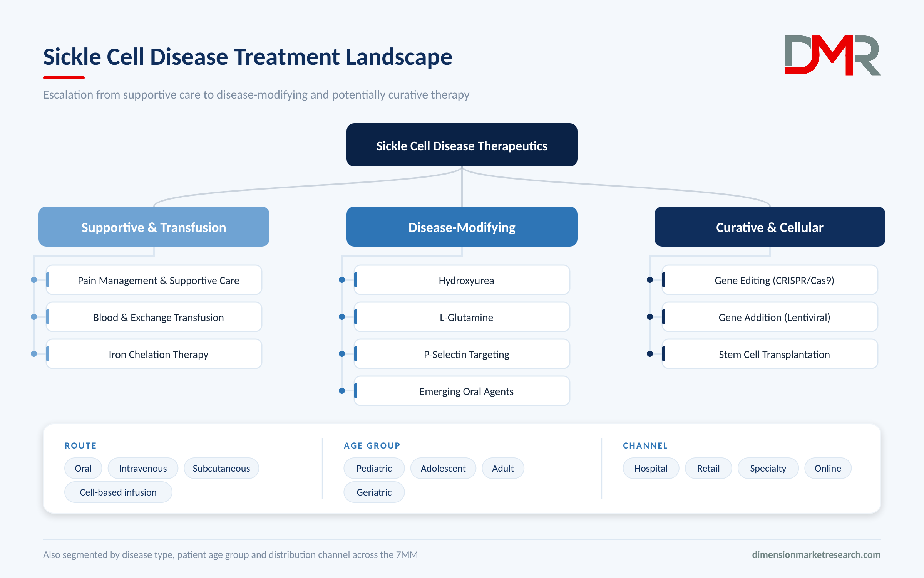Select the Specialty channel chip
Screen dimensions: 924x578
coord(768,468)
